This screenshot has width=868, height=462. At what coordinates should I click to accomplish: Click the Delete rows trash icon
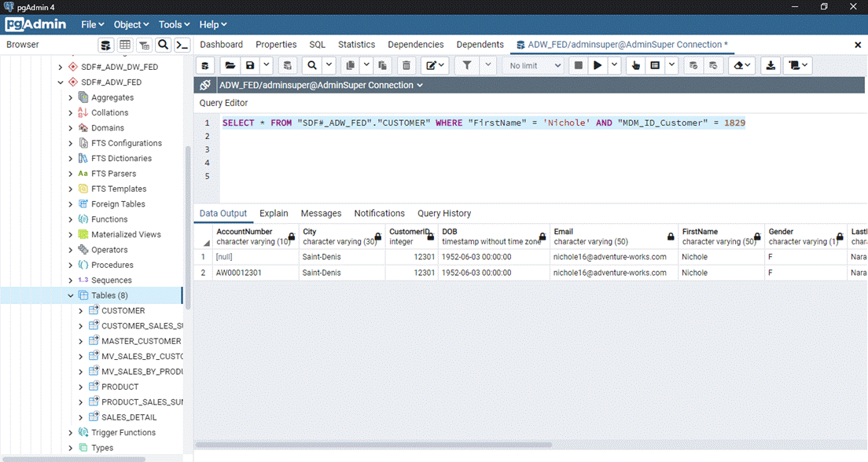click(x=406, y=66)
